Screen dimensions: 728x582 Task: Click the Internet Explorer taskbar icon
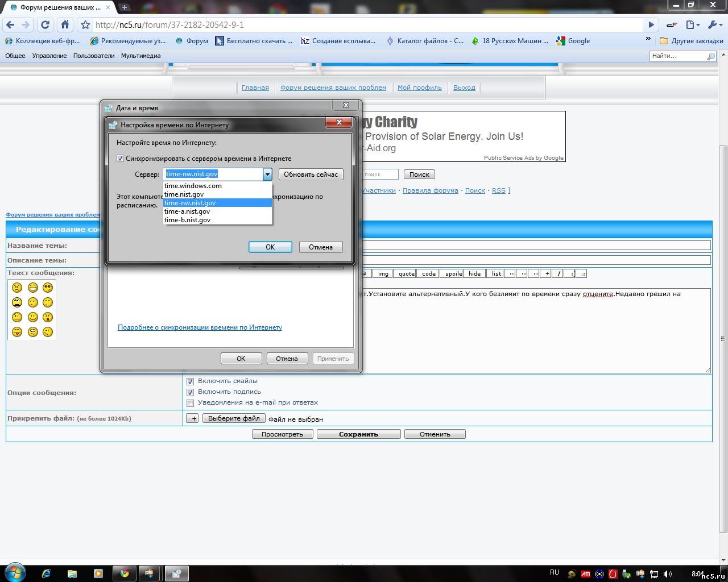tap(46, 573)
